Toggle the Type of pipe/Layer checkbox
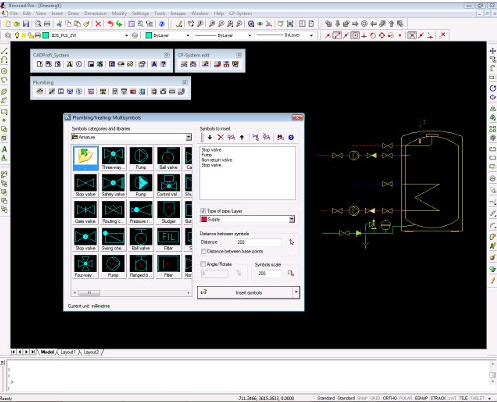The width and height of the screenshot is (497, 402). pyautogui.click(x=203, y=211)
